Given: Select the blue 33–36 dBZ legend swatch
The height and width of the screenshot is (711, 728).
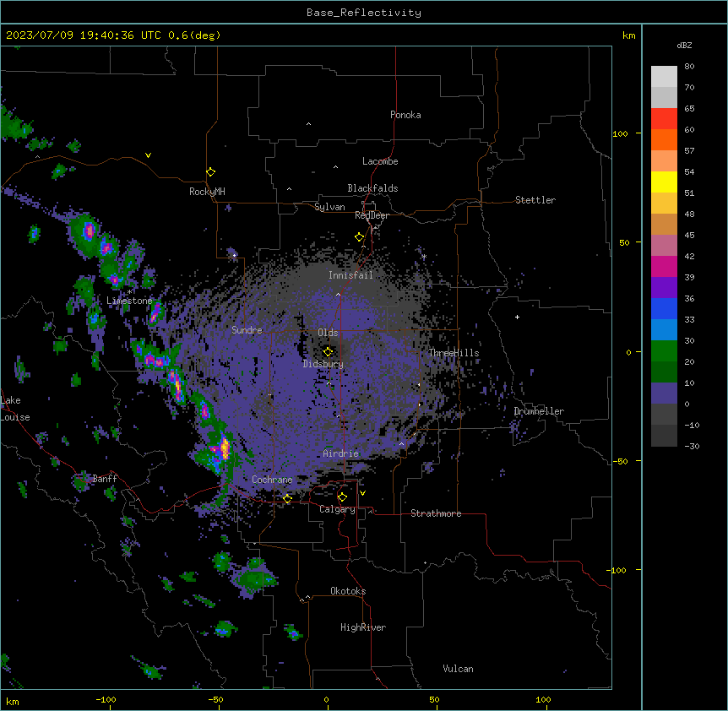Looking at the screenshot, I should click(664, 308).
